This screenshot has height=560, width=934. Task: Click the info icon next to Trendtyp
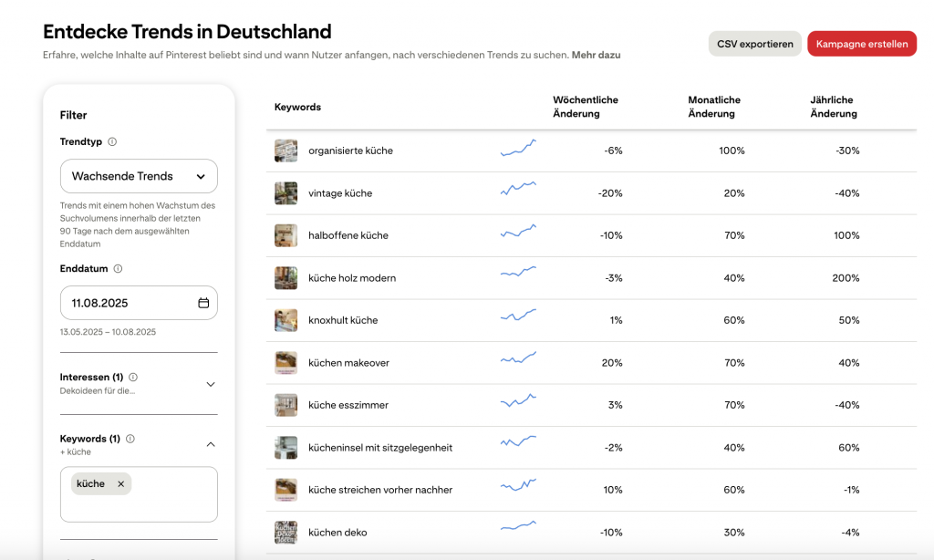tap(112, 142)
